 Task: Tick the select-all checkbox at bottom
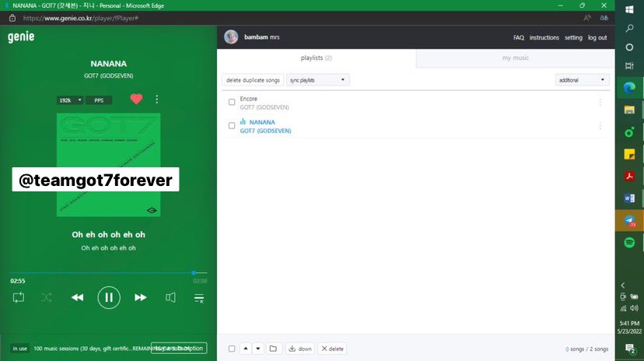pyautogui.click(x=232, y=349)
